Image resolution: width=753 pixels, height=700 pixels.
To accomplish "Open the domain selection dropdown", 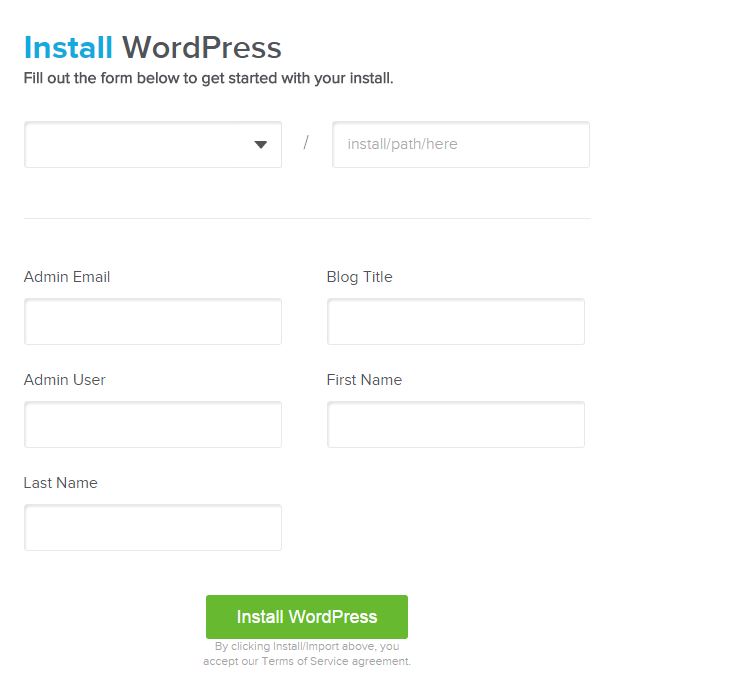I will [x=153, y=145].
